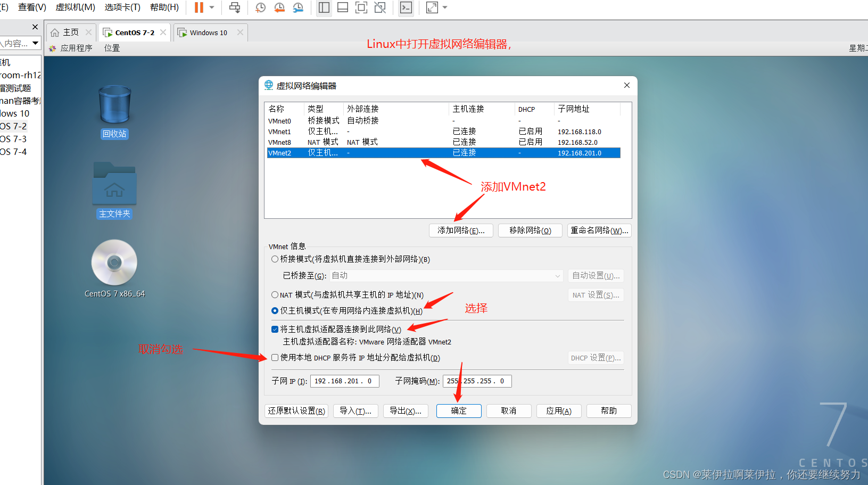
Task: Click the 名称 column header
Action: pyautogui.click(x=285, y=109)
